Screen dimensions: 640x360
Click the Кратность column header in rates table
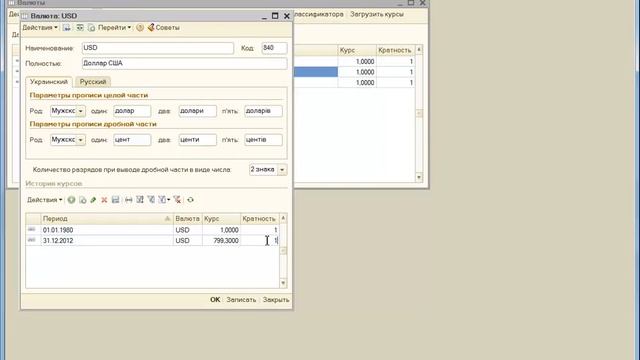coord(260,219)
